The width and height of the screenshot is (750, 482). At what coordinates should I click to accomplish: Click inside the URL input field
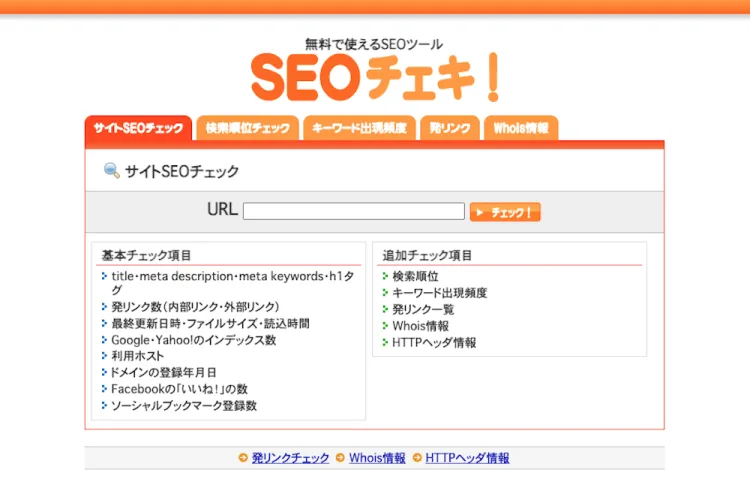click(353, 211)
